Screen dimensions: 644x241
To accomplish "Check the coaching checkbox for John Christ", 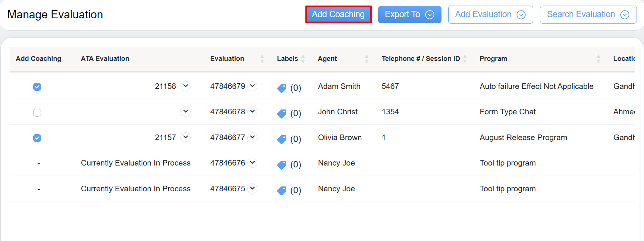I will point(37,112).
